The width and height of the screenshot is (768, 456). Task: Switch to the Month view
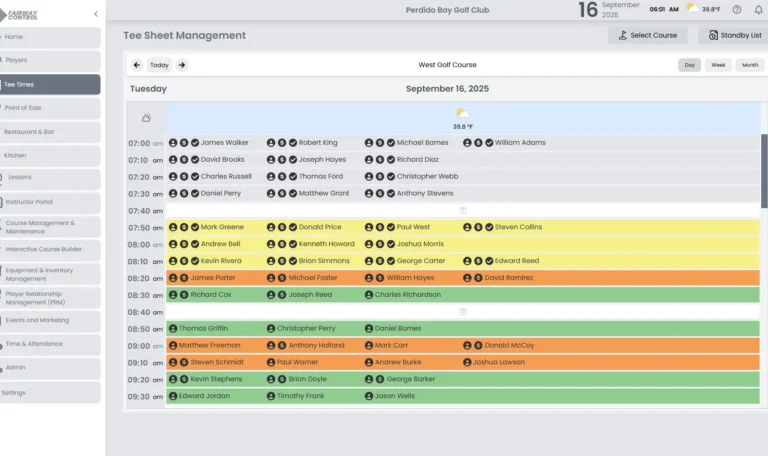tap(749, 65)
